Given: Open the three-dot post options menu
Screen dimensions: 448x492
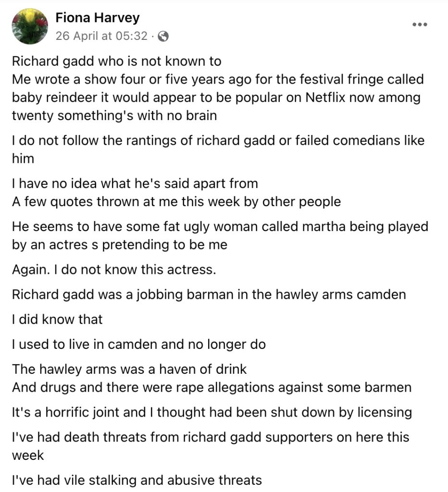Looking at the screenshot, I should (x=420, y=25).
